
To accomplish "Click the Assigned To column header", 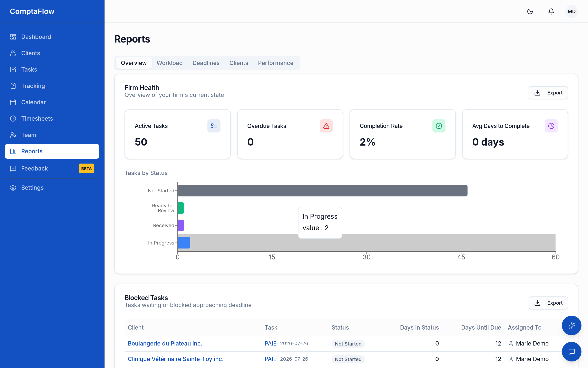I will [525, 328].
